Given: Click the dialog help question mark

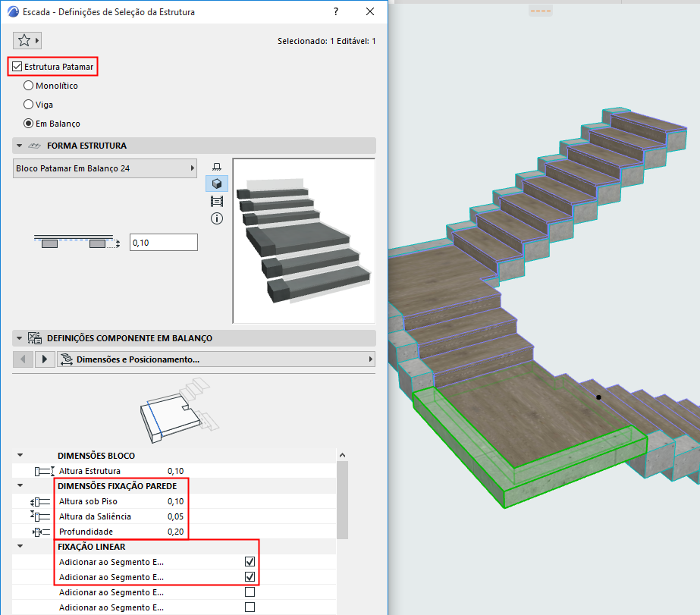Looking at the screenshot, I should [x=336, y=11].
